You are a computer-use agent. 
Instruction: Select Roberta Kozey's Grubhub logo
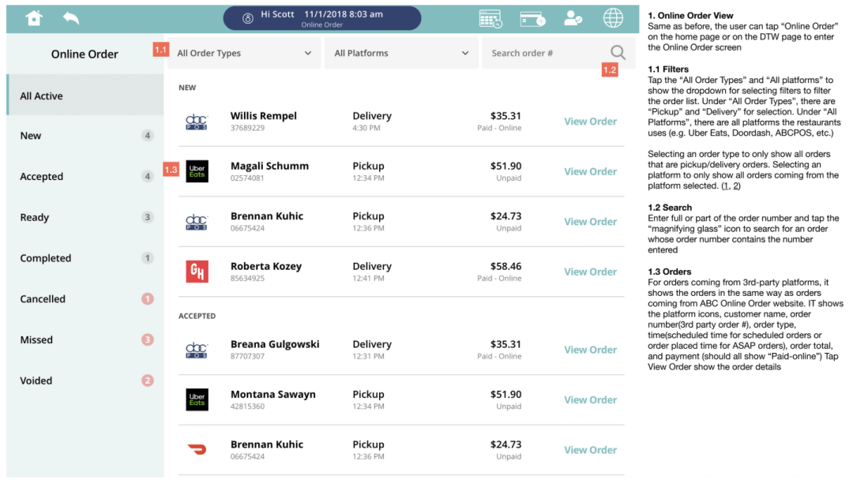pyautogui.click(x=197, y=272)
